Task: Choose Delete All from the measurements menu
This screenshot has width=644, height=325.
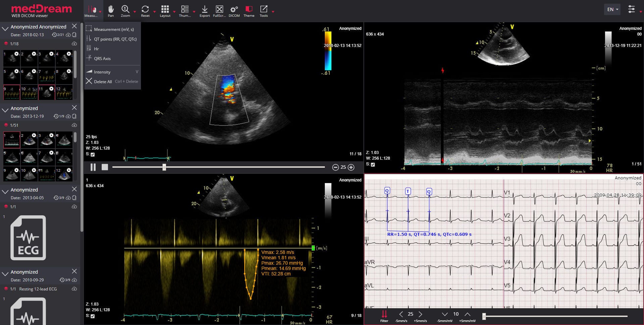Action: coord(103,81)
